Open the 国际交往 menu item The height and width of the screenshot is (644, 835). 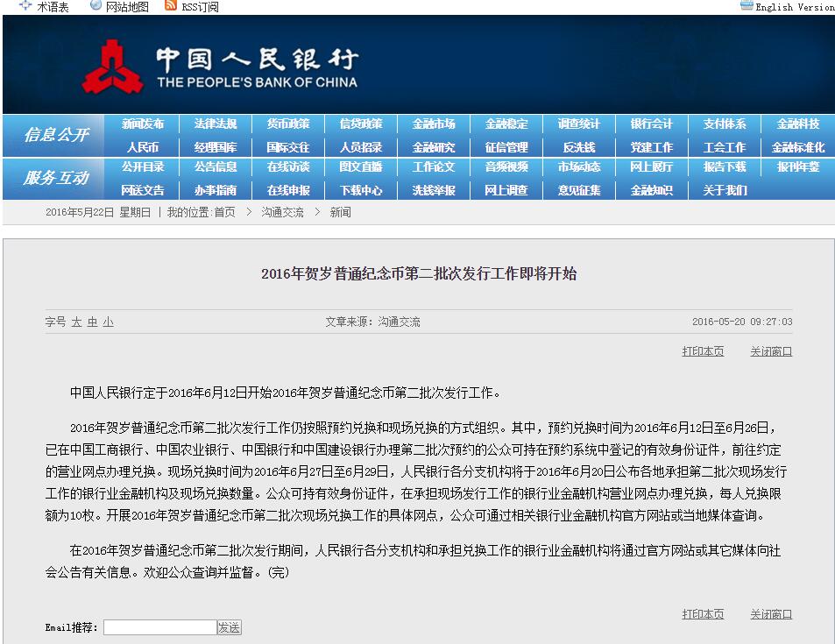(288, 147)
